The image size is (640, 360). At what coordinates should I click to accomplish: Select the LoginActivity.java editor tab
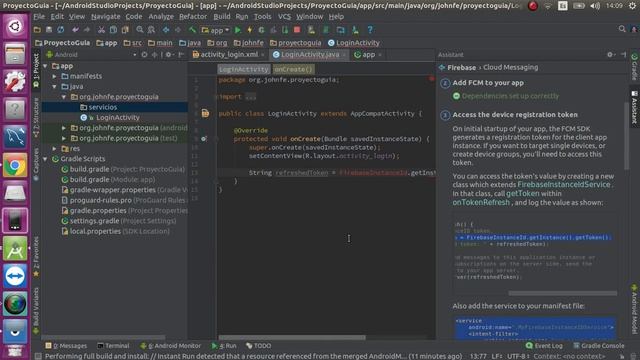(x=310, y=55)
